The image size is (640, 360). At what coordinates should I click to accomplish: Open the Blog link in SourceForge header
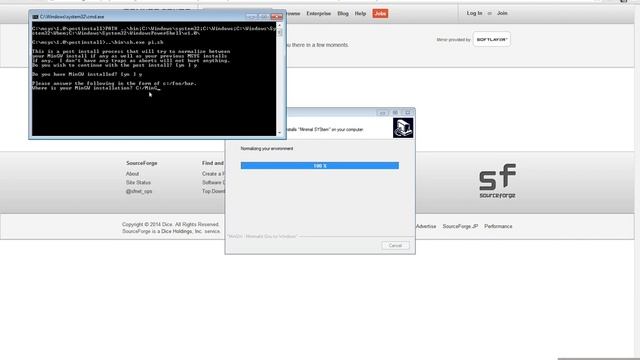343,13
